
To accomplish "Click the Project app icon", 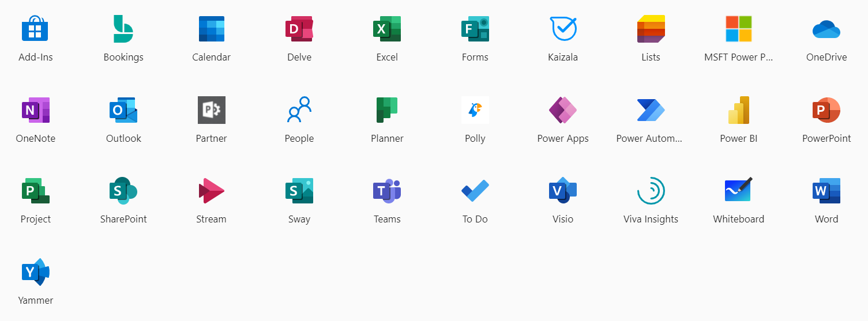I will pyautogui.click(x=36, y=191).
